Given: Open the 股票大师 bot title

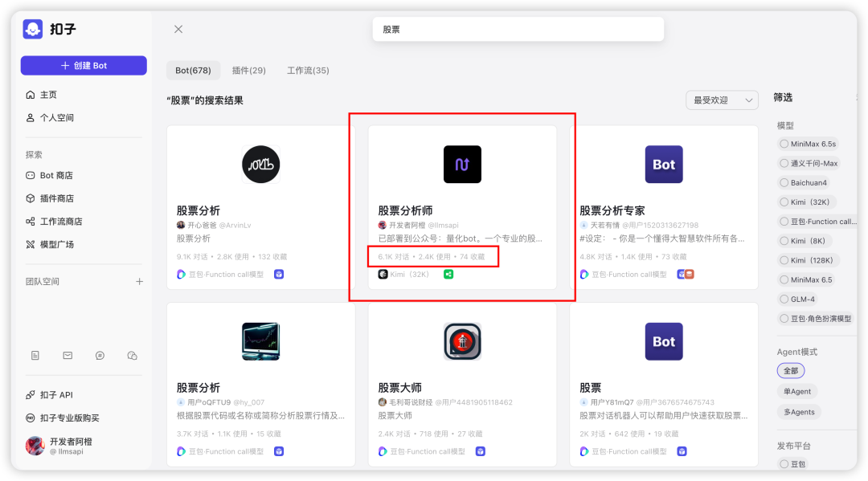Looking at the screenshot, I should [399, 388].
